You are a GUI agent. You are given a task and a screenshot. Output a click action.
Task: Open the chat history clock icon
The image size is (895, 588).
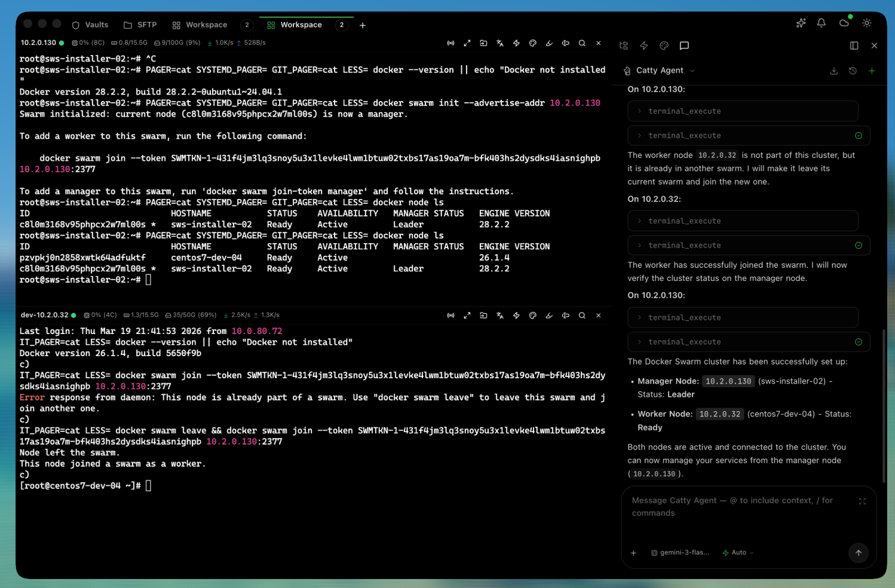(x=853, y=71)
